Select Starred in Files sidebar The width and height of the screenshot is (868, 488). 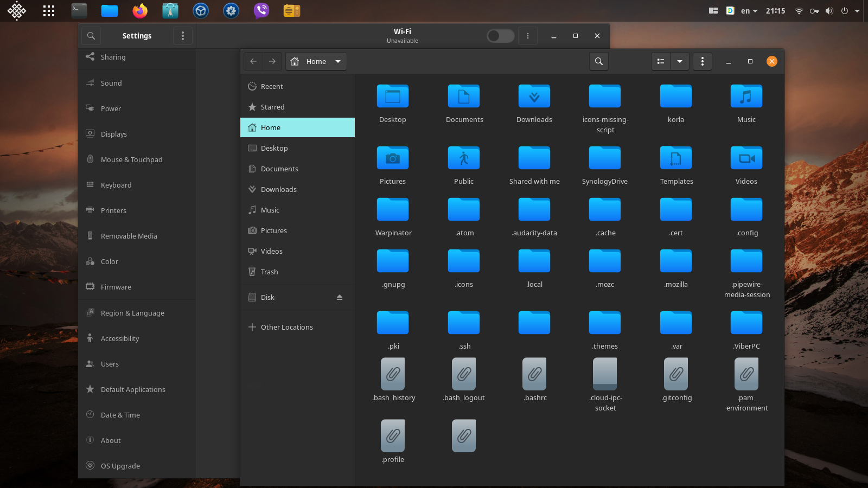272,107
